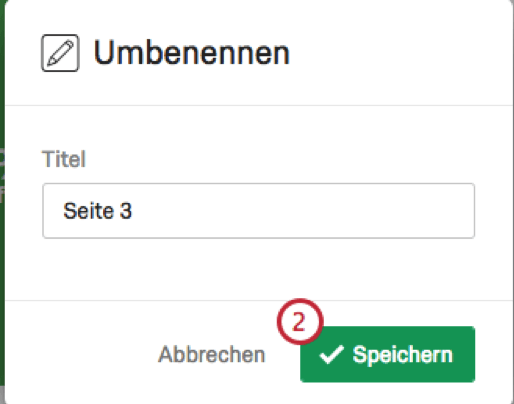Click the gray corner below the green strip
Image resolution: width=514 pixels, height=404 pixels.
2,395
